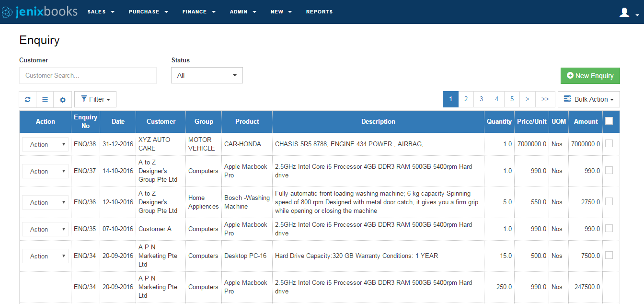Open Action dropdown for ENQ/36
The image size is (644, 304).
[45, 202]
